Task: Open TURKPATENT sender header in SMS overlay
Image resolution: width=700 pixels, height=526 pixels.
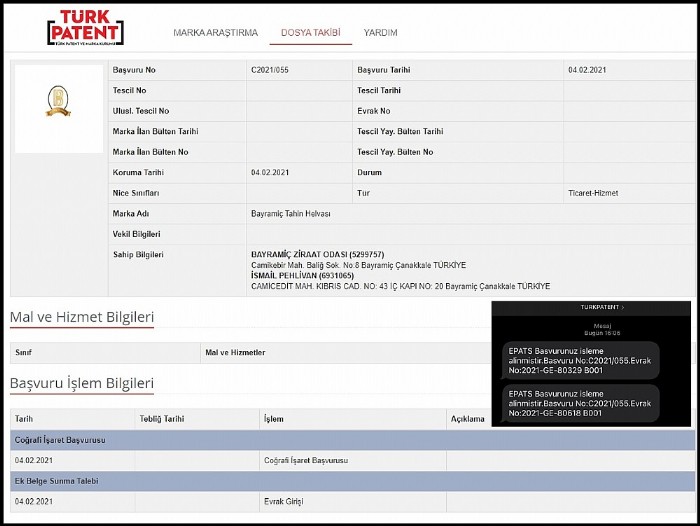Action: click(x=602, y=307)
